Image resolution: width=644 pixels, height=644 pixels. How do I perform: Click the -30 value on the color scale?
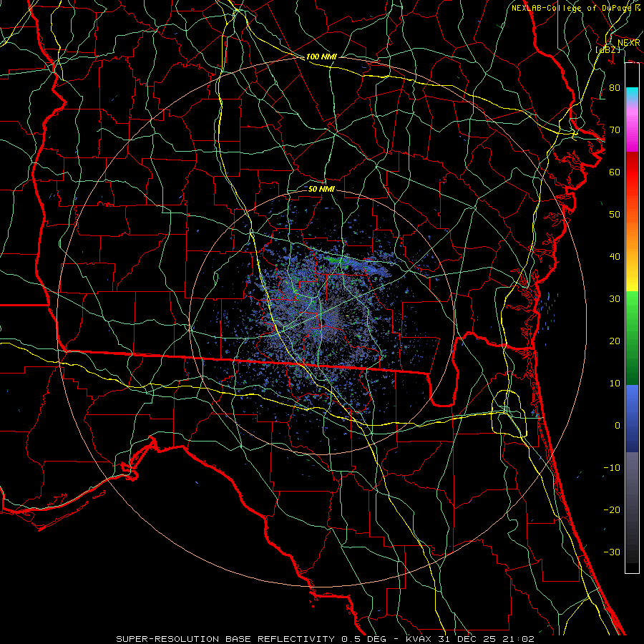pos(612,552)
